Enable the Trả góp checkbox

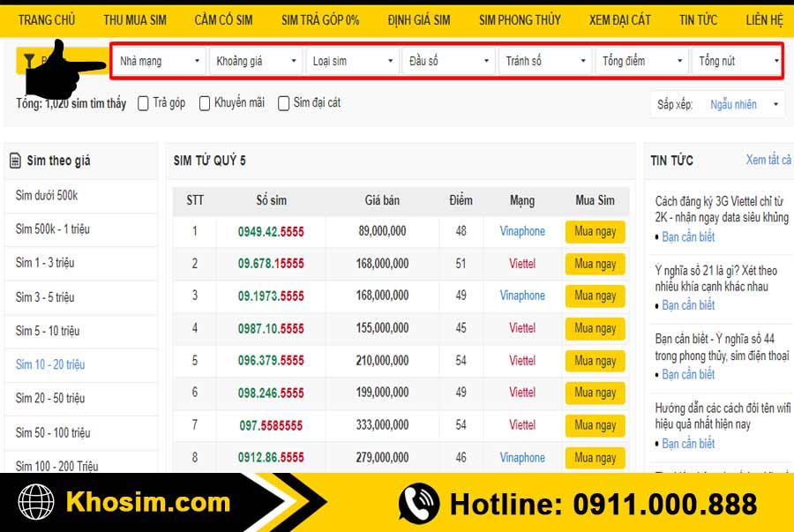pos(144,103)
